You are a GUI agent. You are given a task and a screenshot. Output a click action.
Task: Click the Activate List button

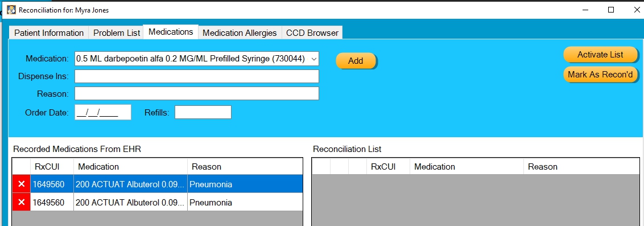tap(600, 55)
